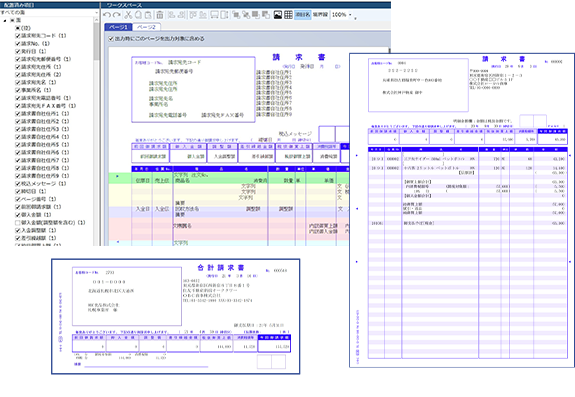Uncheck 請求No. (1) item checkbox
The width and height of the screenshot is (575, 397).
pyautogui.click(x=17, y=44)
